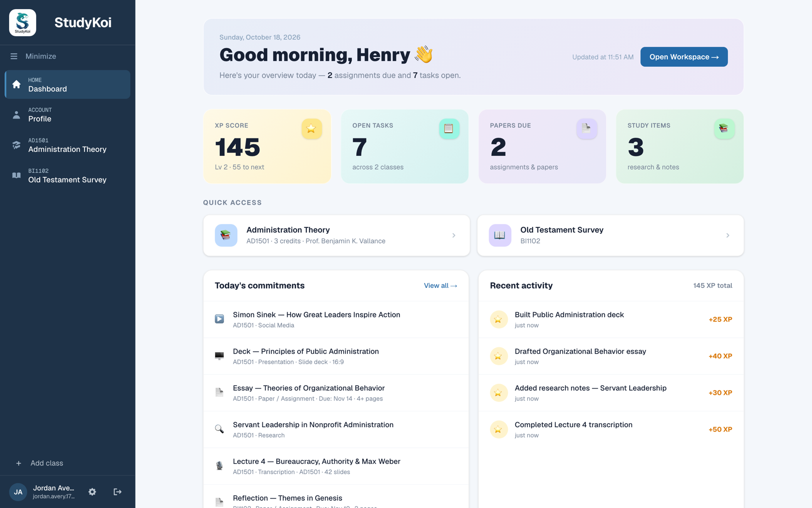This screenshot has width=812, height=508.
Task: Open the Papers Due card
Action: tap(542, 146)
